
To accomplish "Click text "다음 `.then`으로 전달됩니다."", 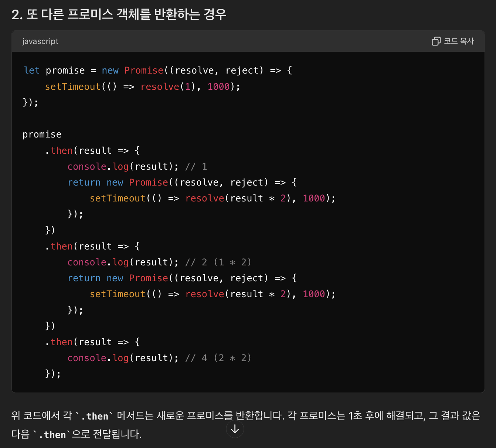I will click(77, 434).
